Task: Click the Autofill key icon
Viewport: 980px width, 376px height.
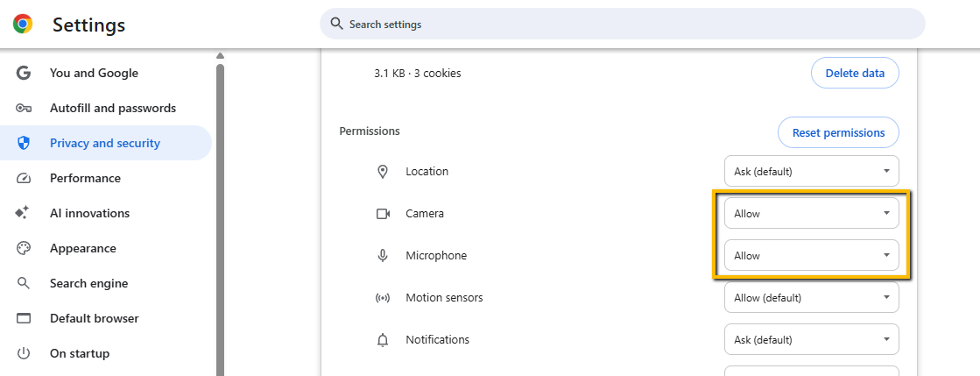Action: pos(24,108)
